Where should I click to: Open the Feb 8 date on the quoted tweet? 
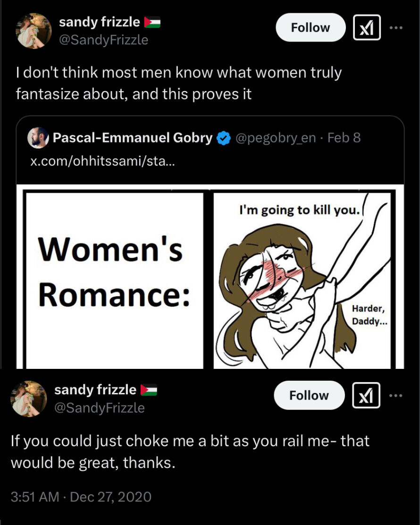(344, 138)
